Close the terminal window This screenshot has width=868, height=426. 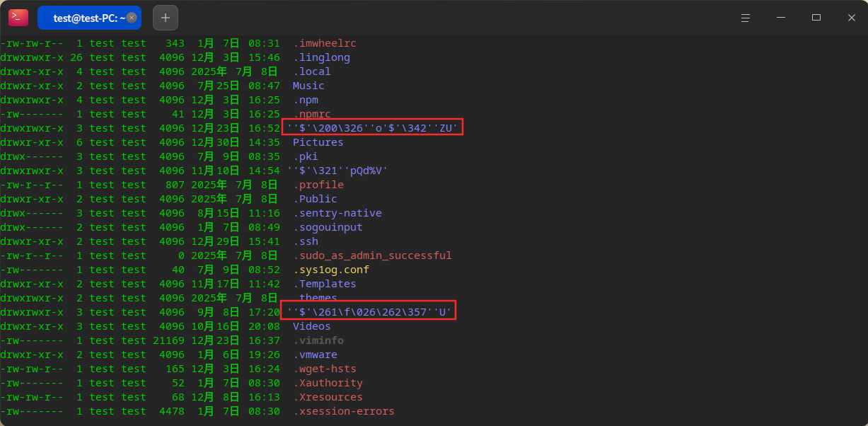click(x=852, y=18)
